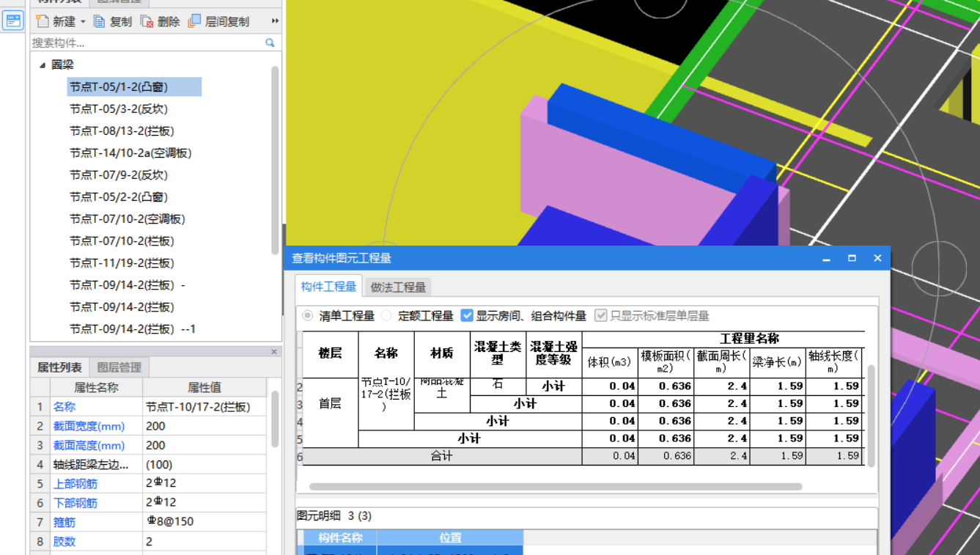Image resolution: width=980 pixels, height=555 pixels.
Task: Click the 体积(m3) column header
Action: pyautogui.click(x=610, y=362)
